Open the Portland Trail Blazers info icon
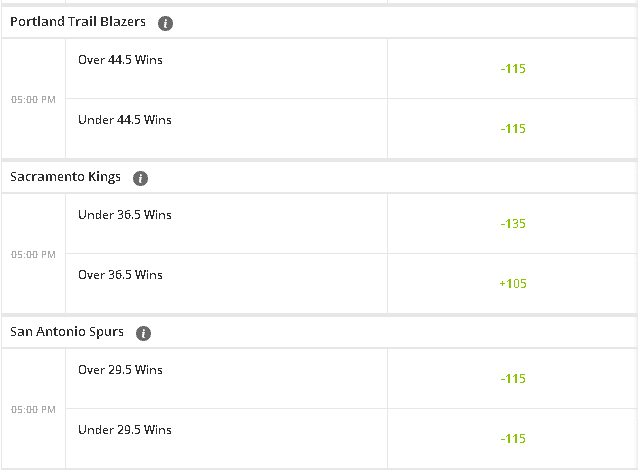The image size is (638, 470). coord(165,23)
